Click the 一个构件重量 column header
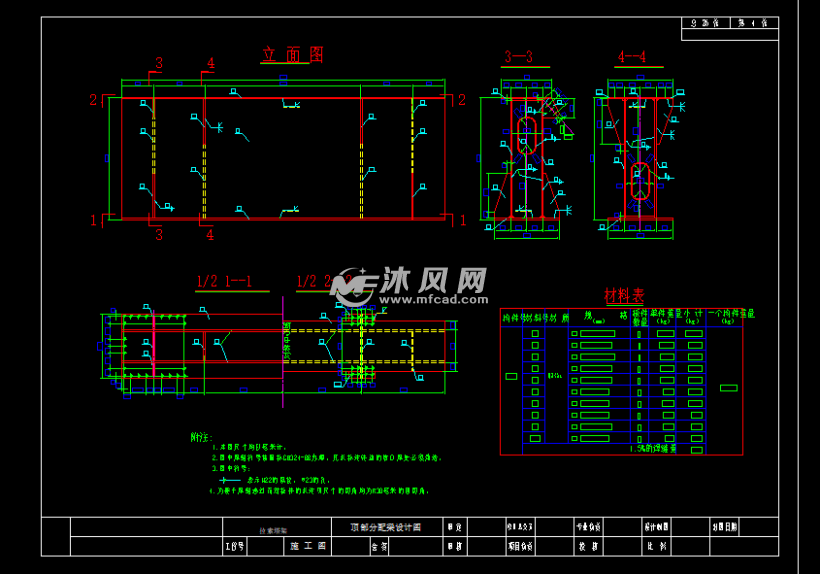 (731, 316)
